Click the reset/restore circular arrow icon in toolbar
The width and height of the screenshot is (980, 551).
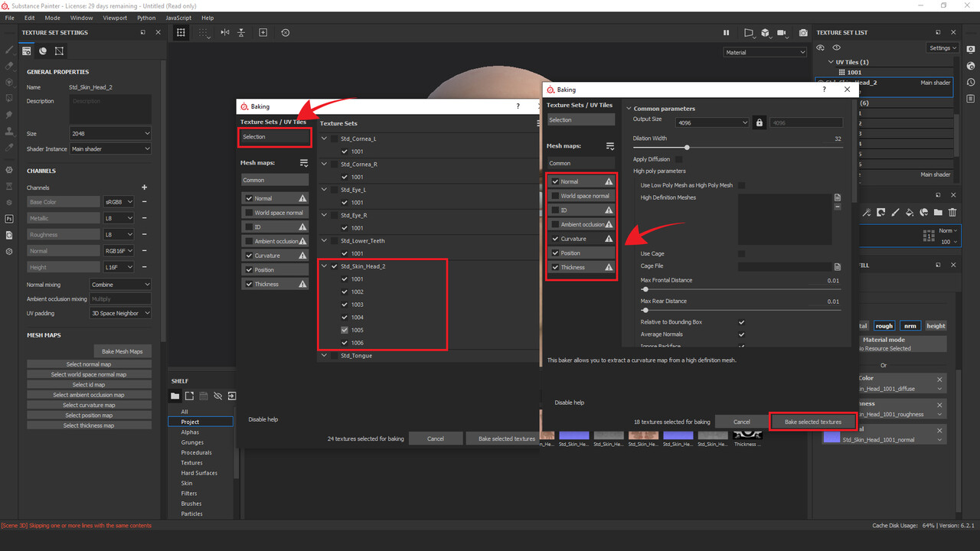(286, 33)
